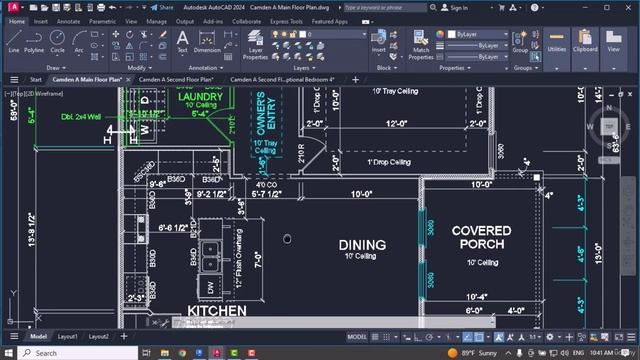Click the Save icon in quick access toolbar
Screen dimensions: 640x360
56,7
